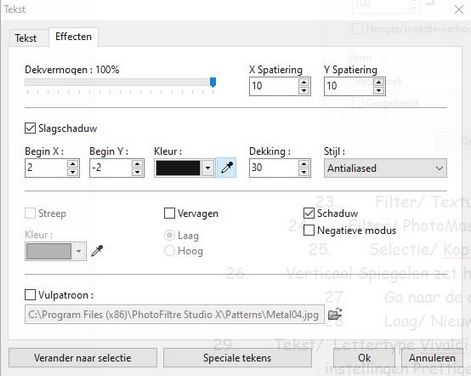This screenshot has height=376, width=471.
Task: Open the Stijl Antialiased dropdown
Action: pyautogui.click(x=385, y=168)
